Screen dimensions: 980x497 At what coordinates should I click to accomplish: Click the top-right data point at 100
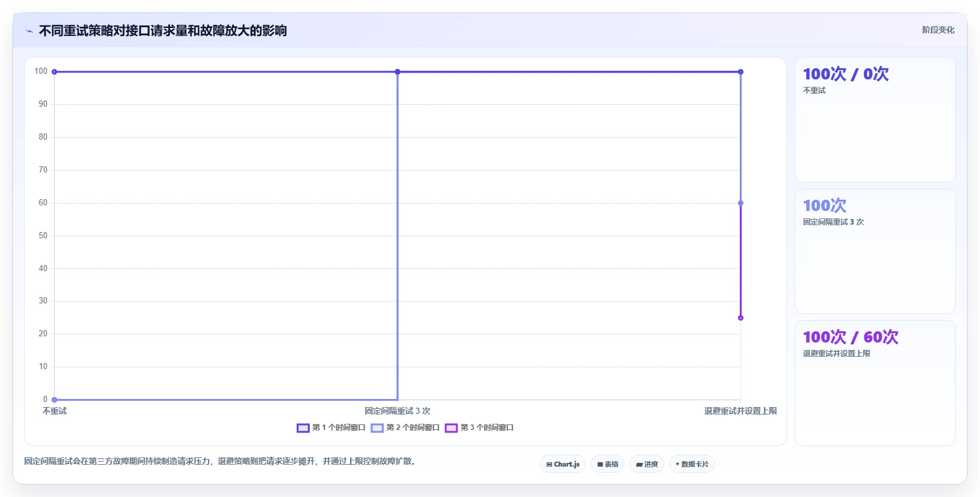point(740,72)
